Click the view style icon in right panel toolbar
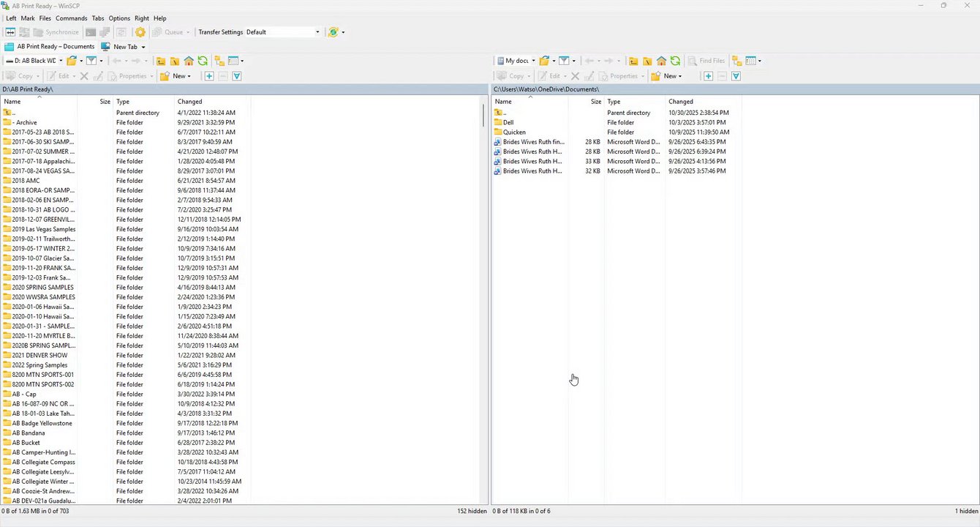Image resolution: width=980 pixels, height=527 pixels. pyautogui.click(x=750, y=61)
